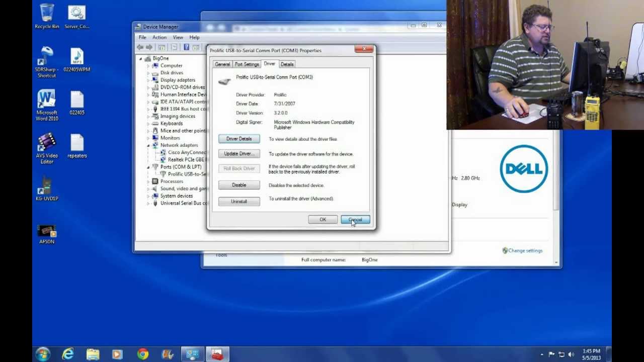Select Cisco AnyConnect network adapter
Image resolution: width=644 pixels, height=362 pixels.
(x=187, y=152)
